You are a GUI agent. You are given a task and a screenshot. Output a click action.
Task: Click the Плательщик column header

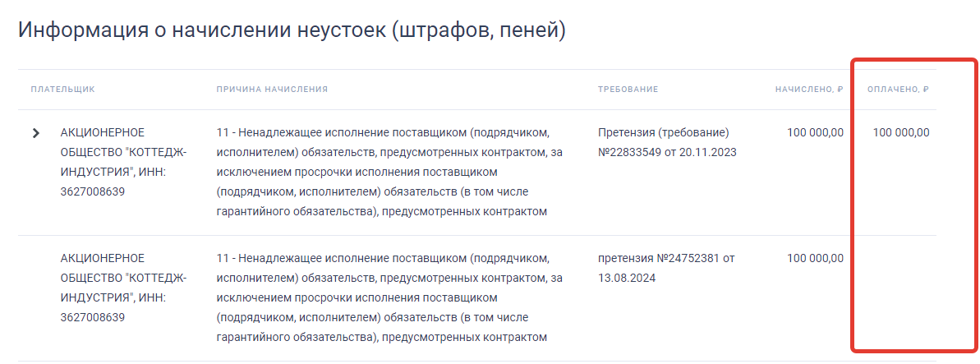[x=63, y=90]
